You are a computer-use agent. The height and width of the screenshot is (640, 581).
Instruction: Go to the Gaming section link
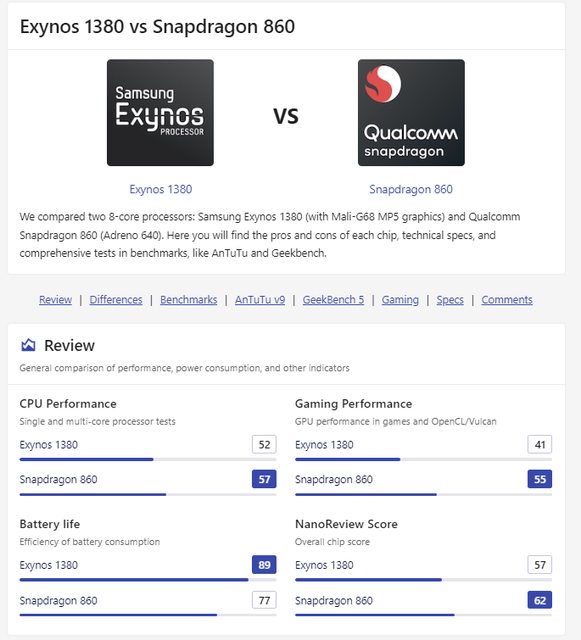[400, 300]
